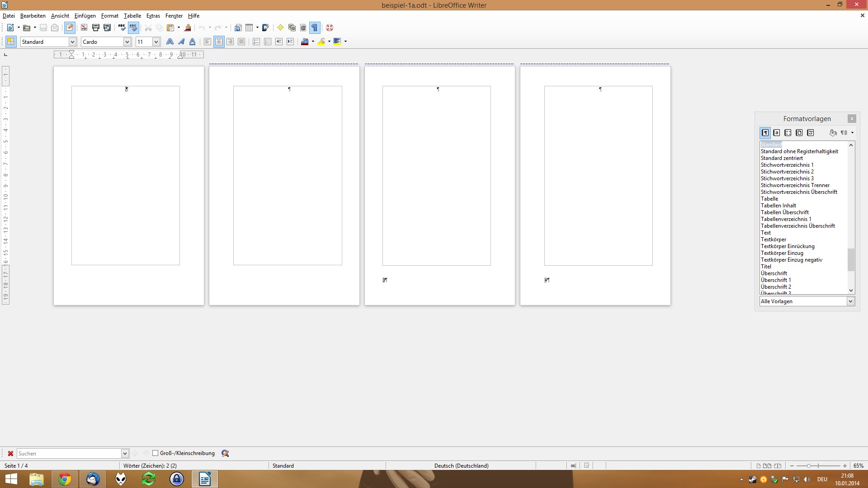The height and width of the screenshot is (488, 868).
Task: Toggle Edit File mode icon
Action: point(70,28)
